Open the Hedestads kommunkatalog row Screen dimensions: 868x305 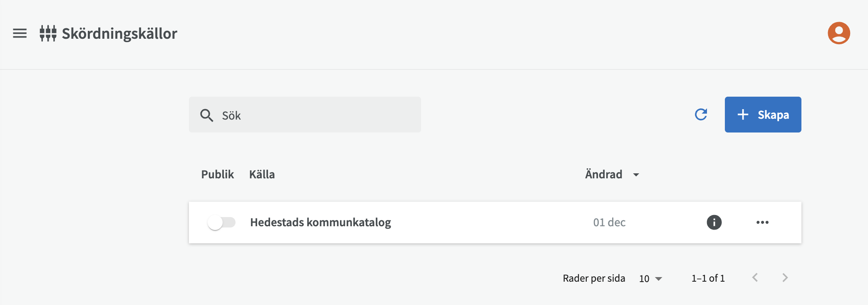tap(320, 222)
